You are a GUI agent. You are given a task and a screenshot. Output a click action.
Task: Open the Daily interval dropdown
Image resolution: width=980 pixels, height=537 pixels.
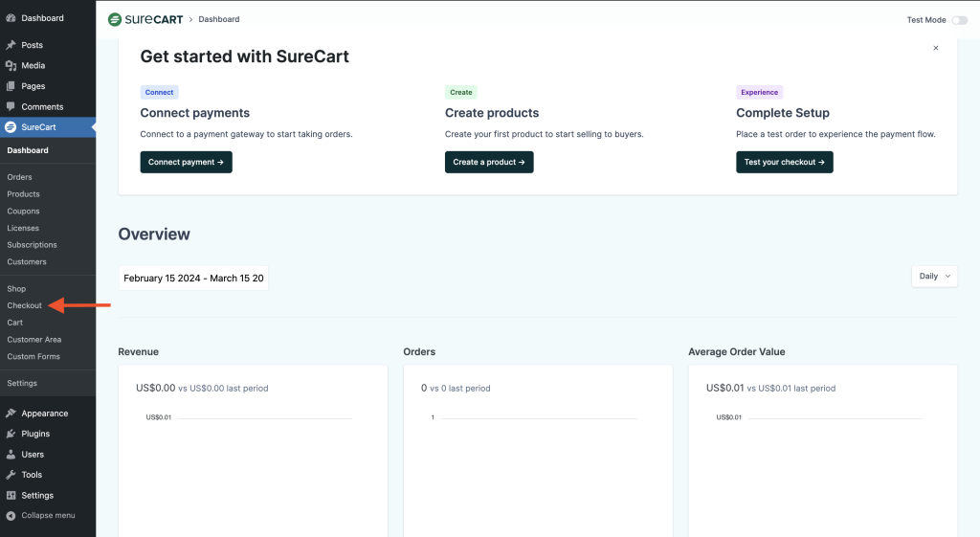(934, 277)
